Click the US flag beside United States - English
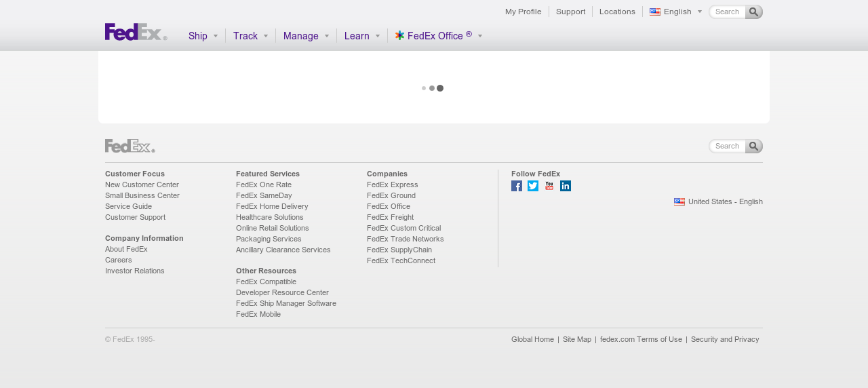 pyautogui.click(x=679, y=201)
